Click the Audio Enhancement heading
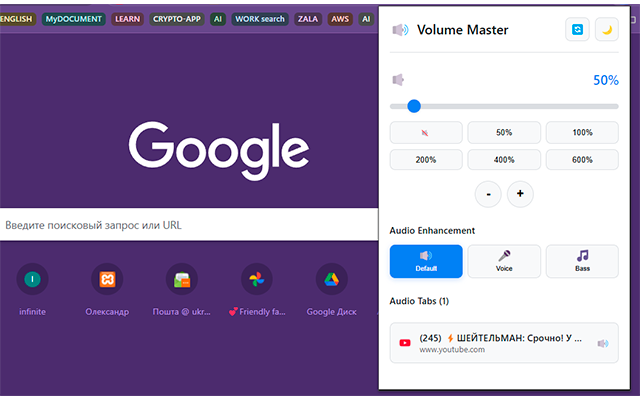Viewport: 640px width, 400px height. [x=432, y=231]
